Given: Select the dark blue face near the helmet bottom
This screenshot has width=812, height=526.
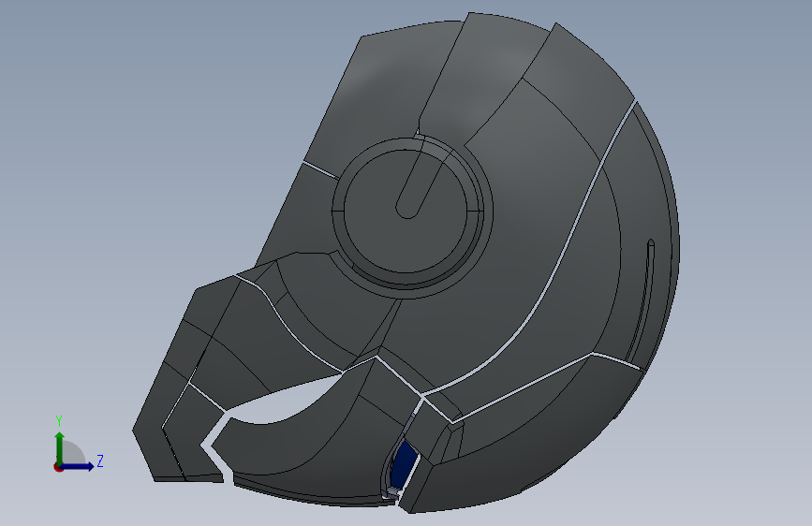Looking at the screenshot, I should pos(404,465).
